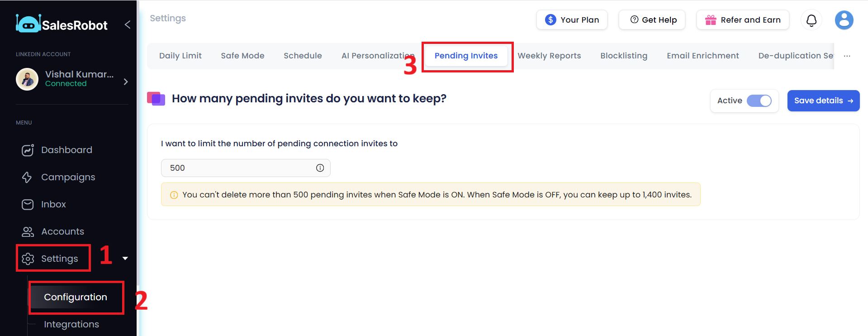Click the gift icon on Refer and Earn
The height and width of the screenshot is (336, 868).
(711, 20)
